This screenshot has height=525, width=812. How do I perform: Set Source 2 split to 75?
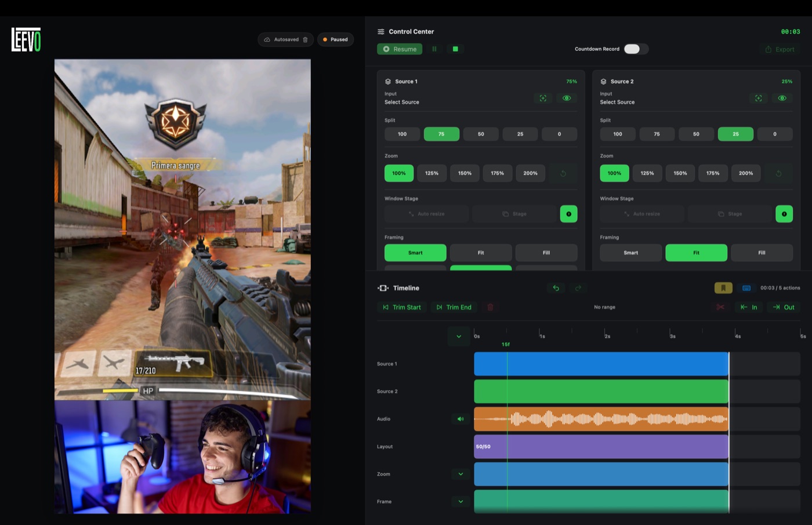click(657, 134)
